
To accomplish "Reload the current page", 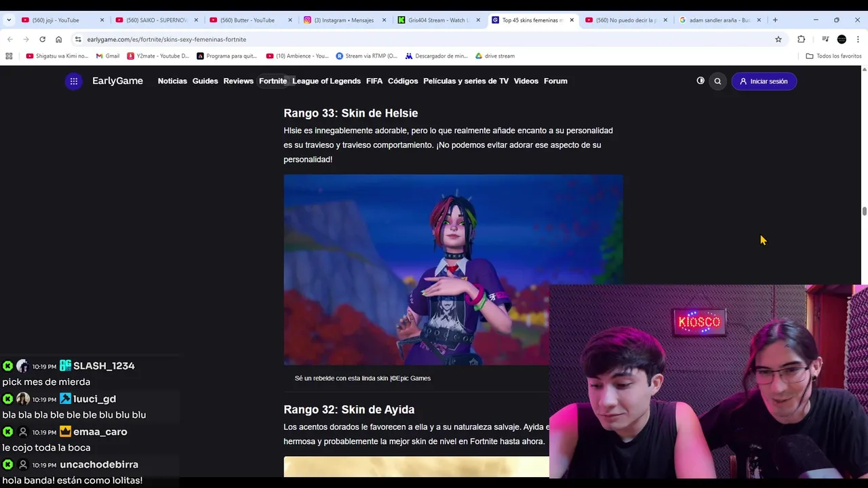I will [x=42, y=39].
